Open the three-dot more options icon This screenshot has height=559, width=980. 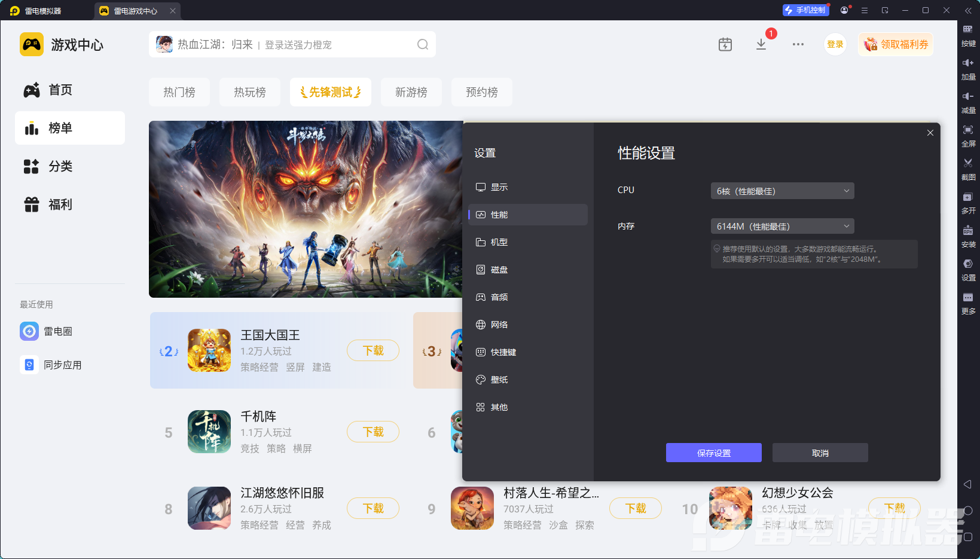click(x=798, y=44)
